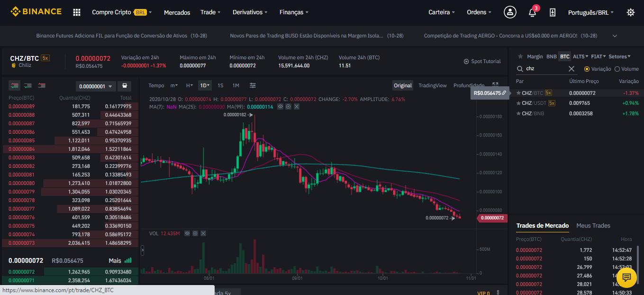This screenshot has height=295, width=644.
Task: Expand the Derivativos menu
Action: [250, 12]
